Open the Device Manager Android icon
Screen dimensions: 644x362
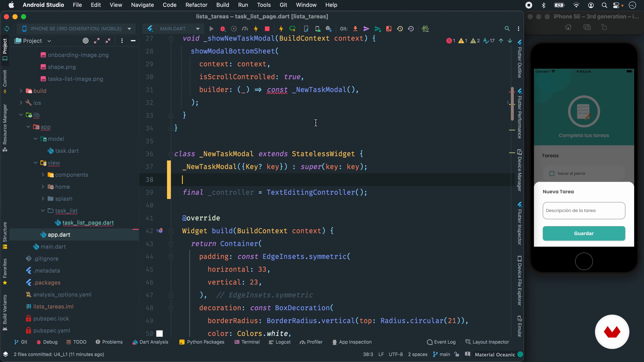[317, 29]
